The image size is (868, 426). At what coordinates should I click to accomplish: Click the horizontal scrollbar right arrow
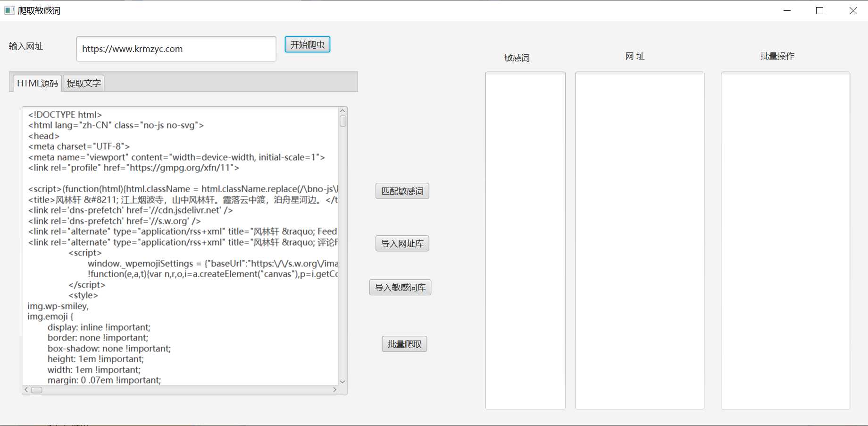pos(334,390)
